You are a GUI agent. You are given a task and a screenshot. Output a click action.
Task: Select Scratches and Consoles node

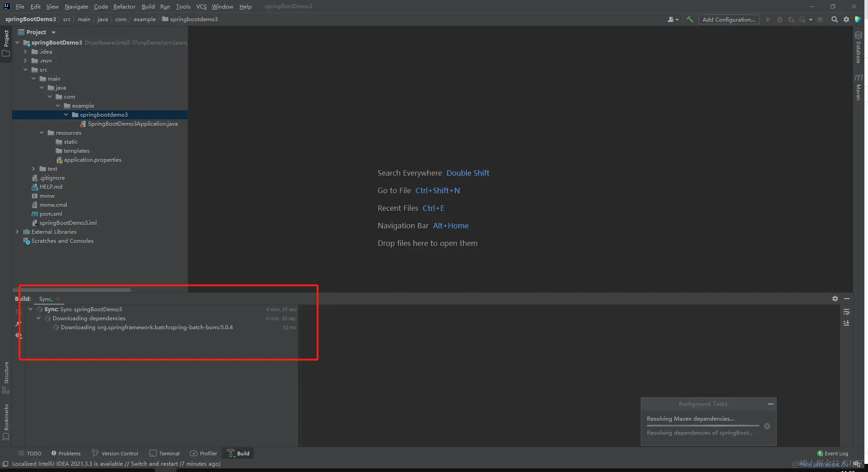tap(63, 241)
